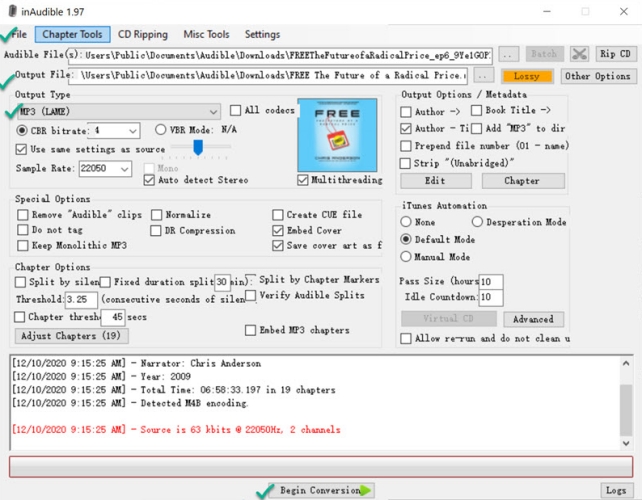
Task: Toggle the Embed Cover checkbox
Action: [x=278, y=231]
